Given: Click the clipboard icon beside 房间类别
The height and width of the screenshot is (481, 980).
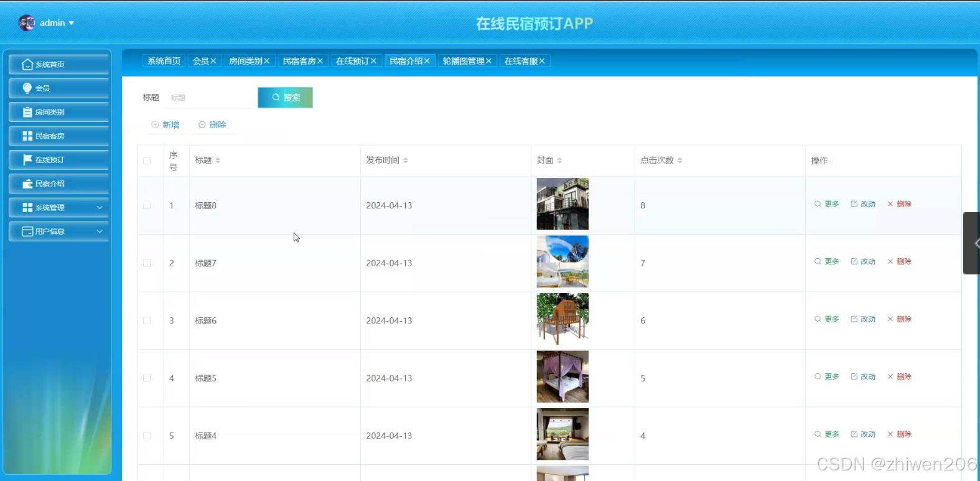Looking at the screenshot, I should (x=27, y=112).
